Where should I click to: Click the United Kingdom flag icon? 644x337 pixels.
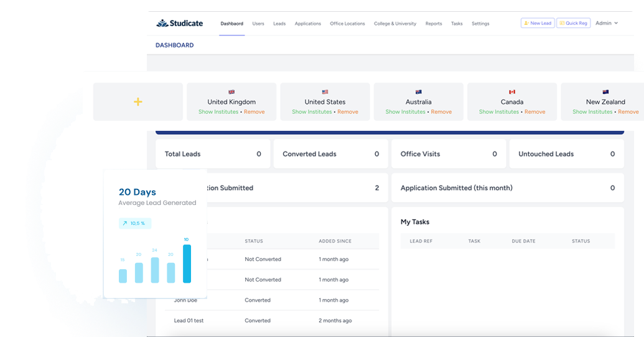click(x=231, y=92)
